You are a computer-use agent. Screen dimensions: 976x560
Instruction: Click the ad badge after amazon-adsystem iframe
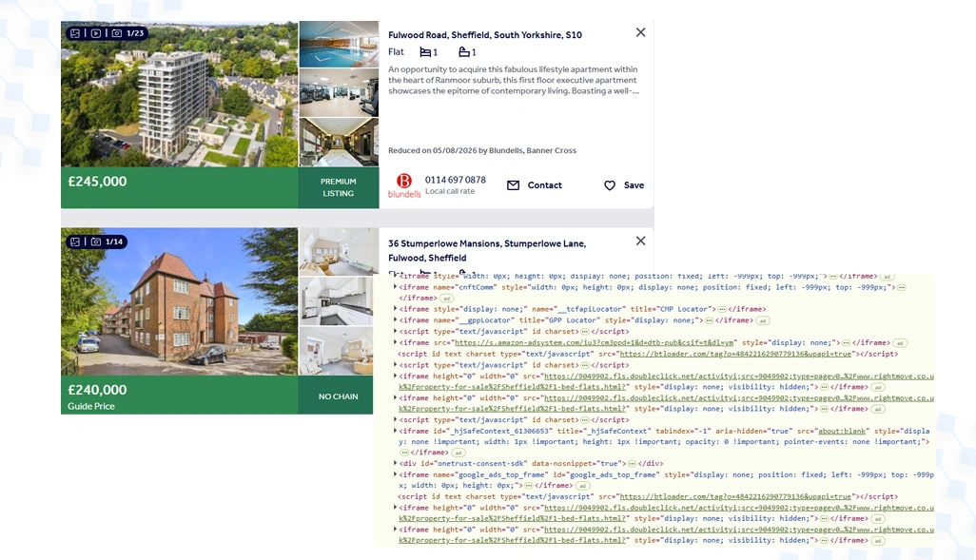[x=900, y=343]
